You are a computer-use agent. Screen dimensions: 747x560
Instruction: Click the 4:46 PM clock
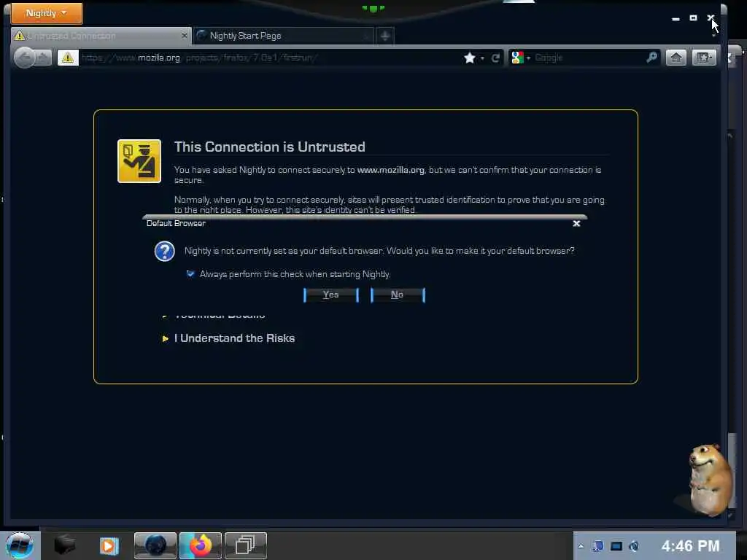click(x=690, y=545)
